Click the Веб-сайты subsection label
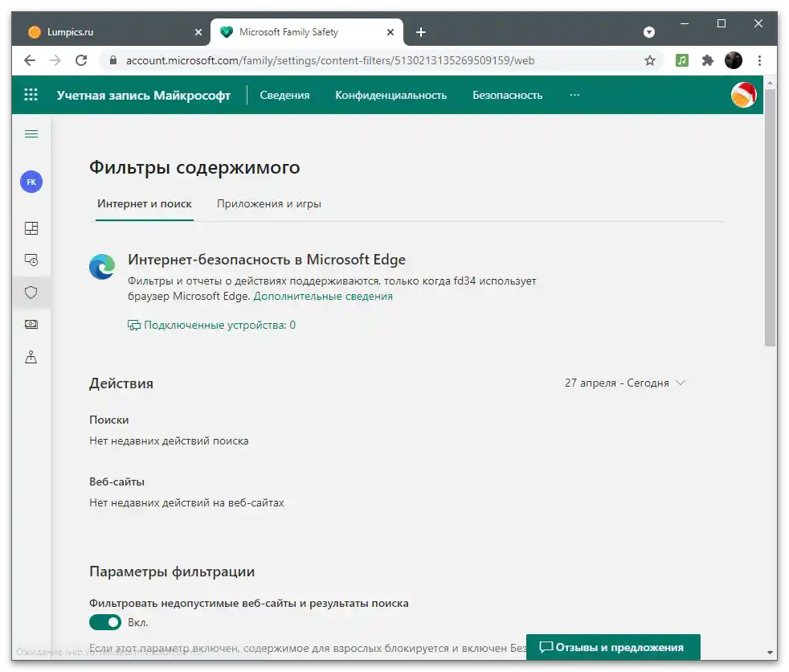The width and height of the screenshot is (789, 672). tap(117, 481)
